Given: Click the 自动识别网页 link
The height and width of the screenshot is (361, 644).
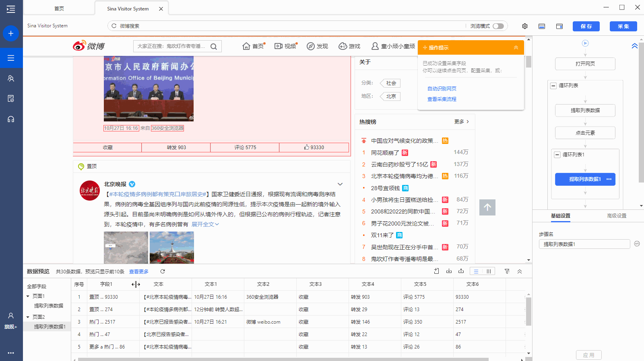Looking at the screenshot, I should 442,89.
